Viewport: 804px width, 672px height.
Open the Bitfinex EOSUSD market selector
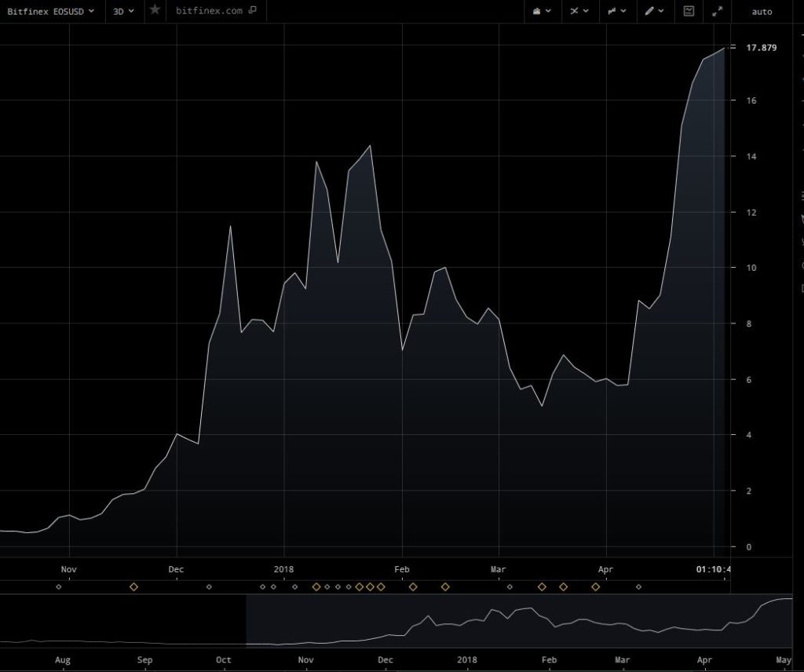(x=50, y=11)
